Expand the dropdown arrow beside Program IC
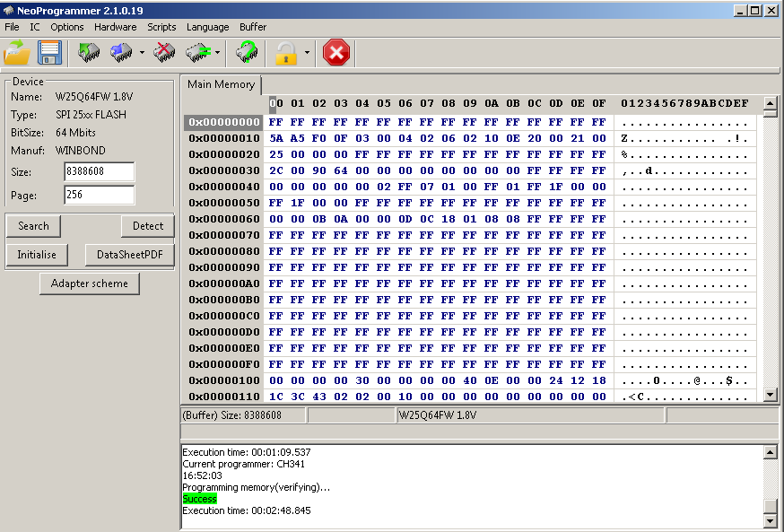 142,53
